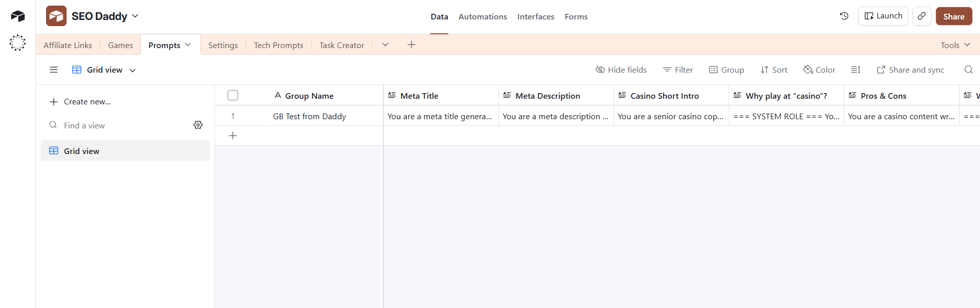Click the base history clock icon
The width and height of the screenshot is (980, 308).
pos(844,16)
